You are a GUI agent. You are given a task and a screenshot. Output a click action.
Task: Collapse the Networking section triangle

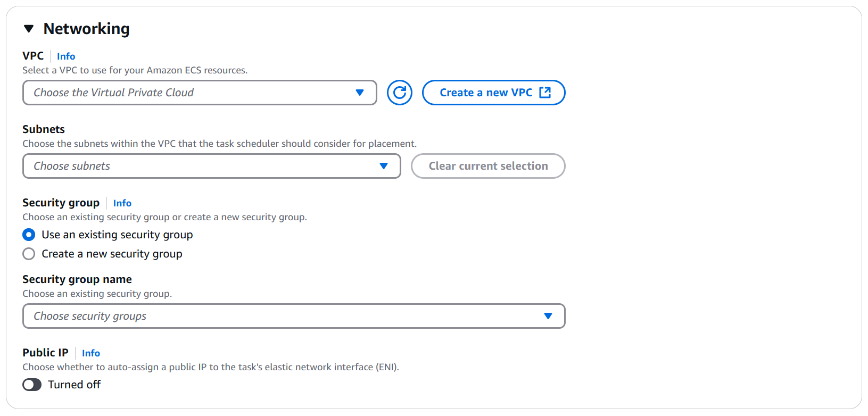[x=29, y=29]
